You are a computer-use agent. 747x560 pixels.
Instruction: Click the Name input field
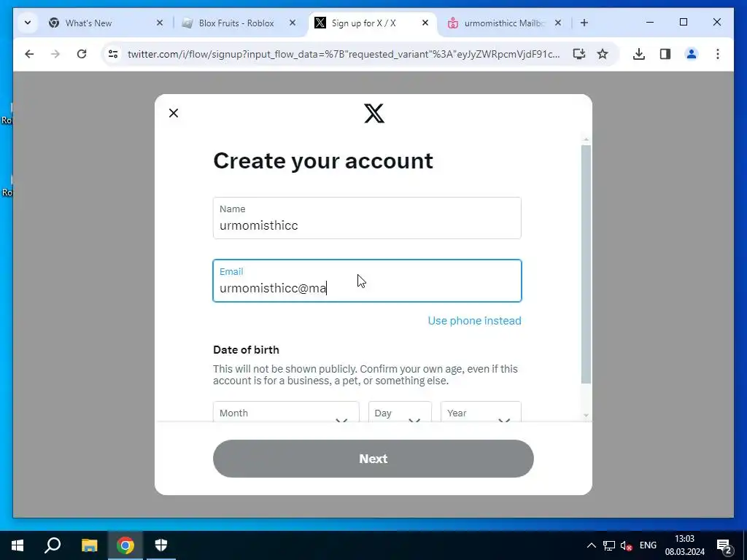click(x=367, y=218)
